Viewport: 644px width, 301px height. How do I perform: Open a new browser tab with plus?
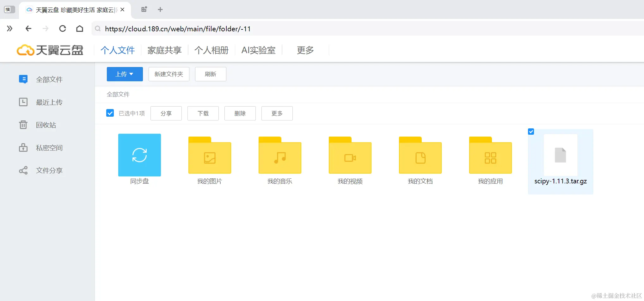160,9
